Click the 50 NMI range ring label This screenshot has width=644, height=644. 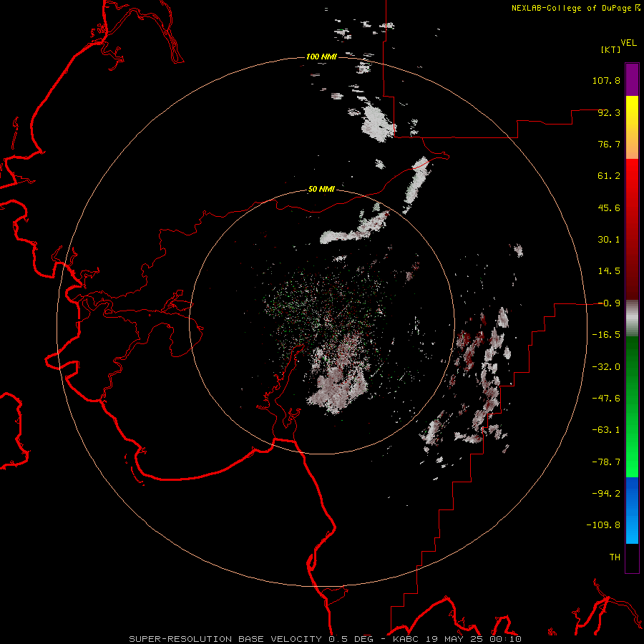[321, 189]
